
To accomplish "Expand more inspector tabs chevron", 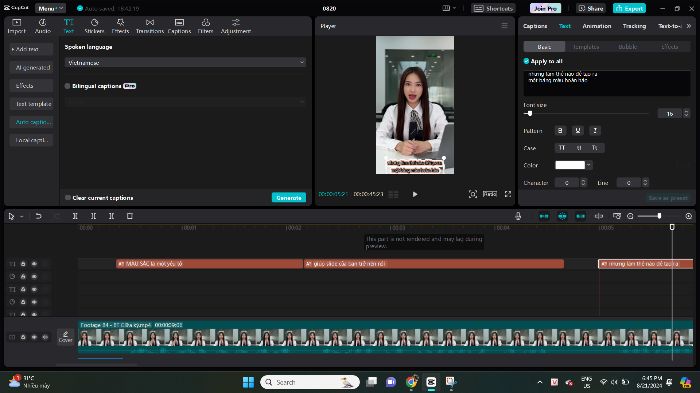I will tap(689, 26).
